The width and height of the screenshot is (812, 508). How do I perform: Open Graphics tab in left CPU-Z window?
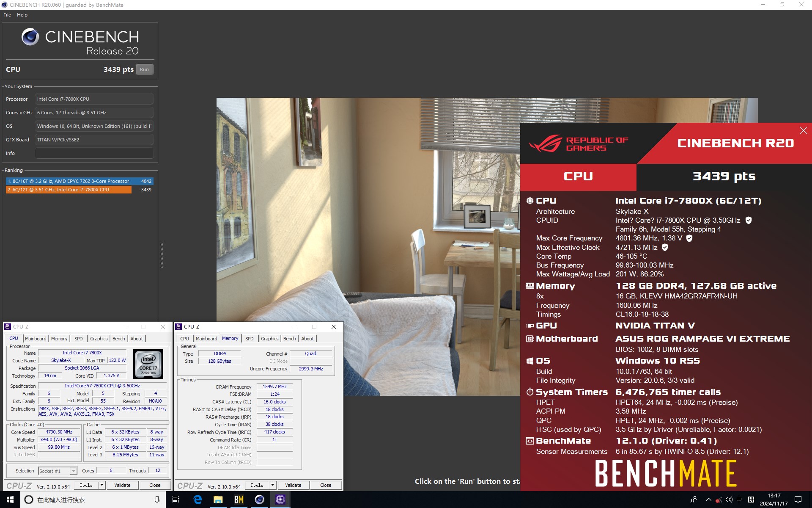point(99,339)
